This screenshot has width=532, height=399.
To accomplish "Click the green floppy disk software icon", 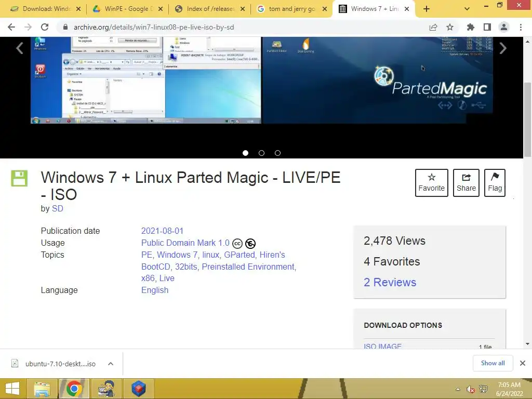I will [x=19, y=179].
